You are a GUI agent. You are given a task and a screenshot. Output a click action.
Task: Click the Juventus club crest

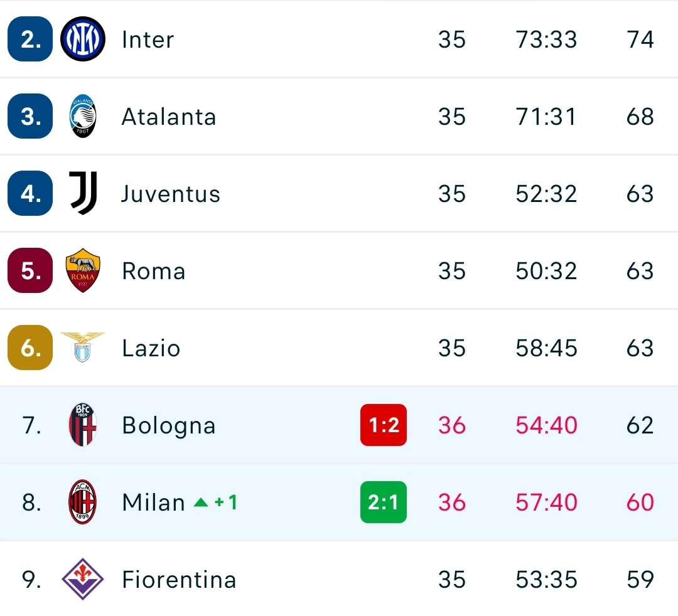pyautogui.click(x=82, y=193)
